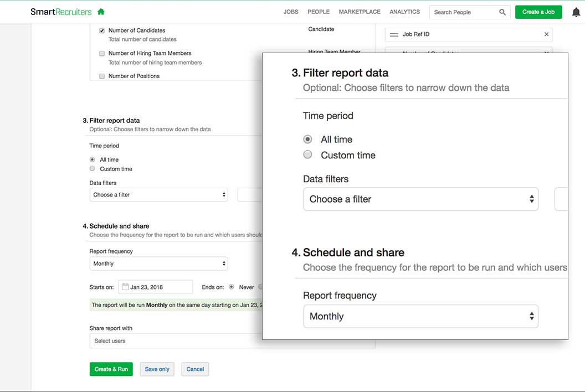Open the Starts on calendar icon
This screenshot has height=392, width=585.
tap(125, 287)
